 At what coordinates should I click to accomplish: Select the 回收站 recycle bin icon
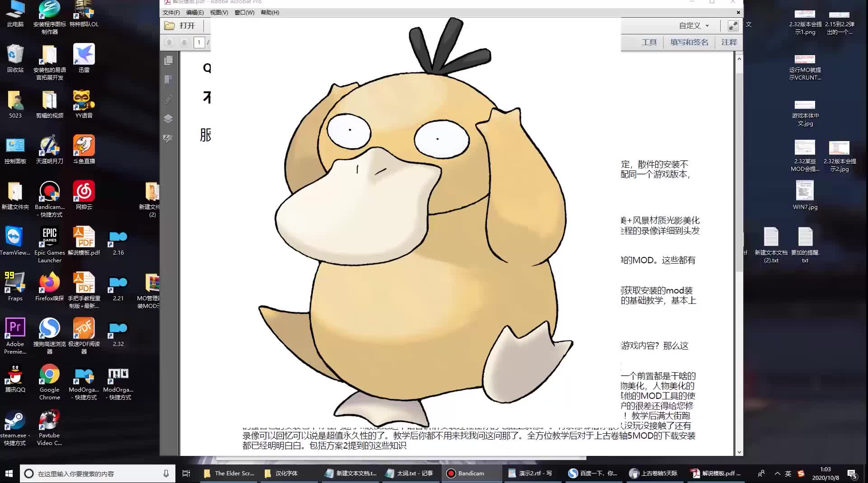click(x=15, y=58)
